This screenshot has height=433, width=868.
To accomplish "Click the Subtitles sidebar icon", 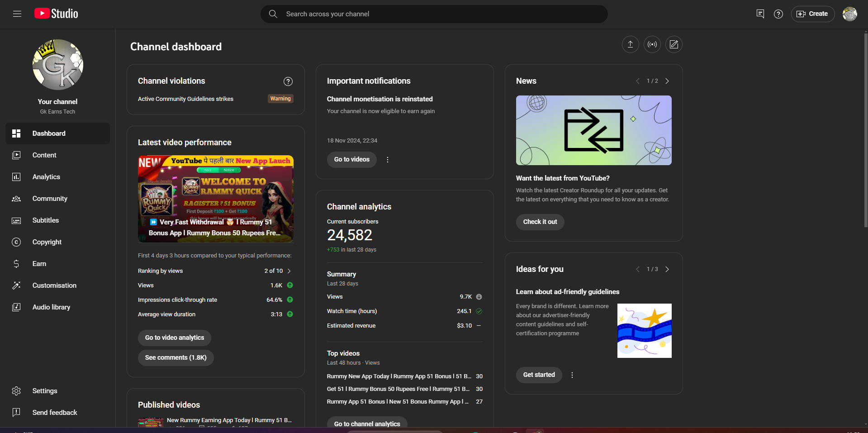I will pyautogui.click(x=16, y=220).
